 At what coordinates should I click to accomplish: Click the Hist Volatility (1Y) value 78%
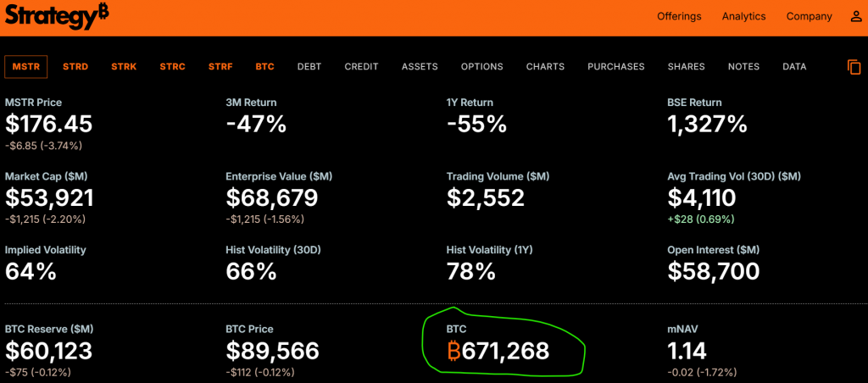point(471,271)
